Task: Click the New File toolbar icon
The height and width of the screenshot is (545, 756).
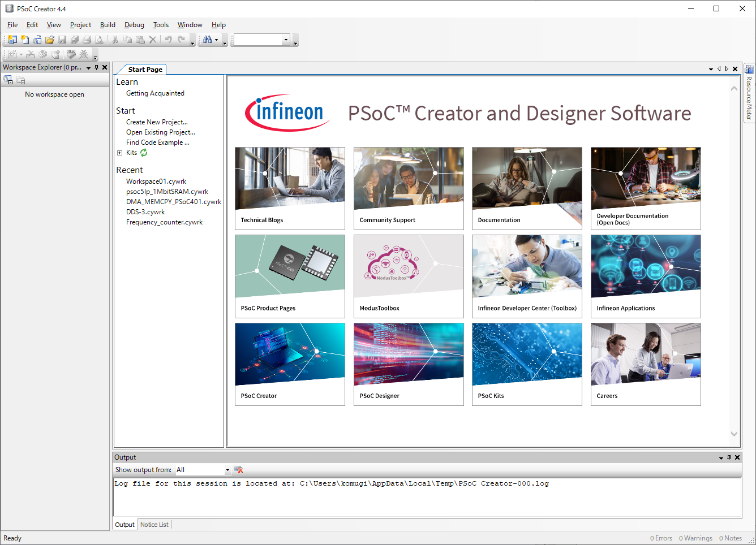Action: click(x=25, y=40)
